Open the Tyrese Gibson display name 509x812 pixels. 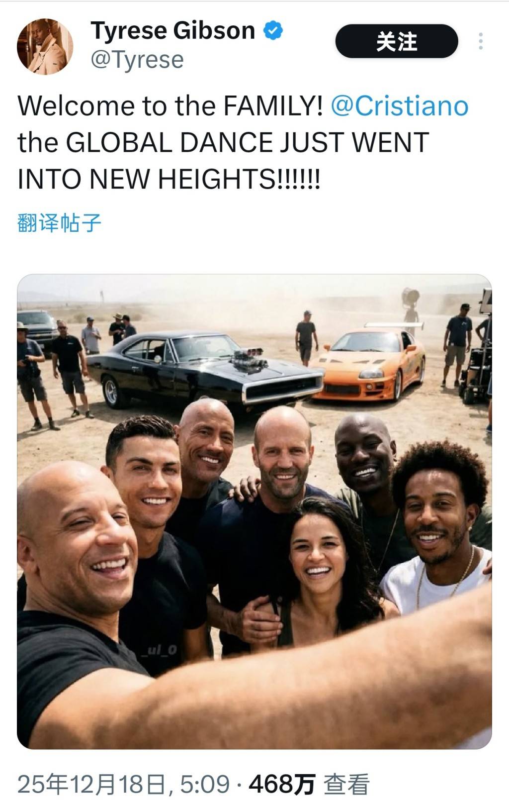click(x=172, y=30)
